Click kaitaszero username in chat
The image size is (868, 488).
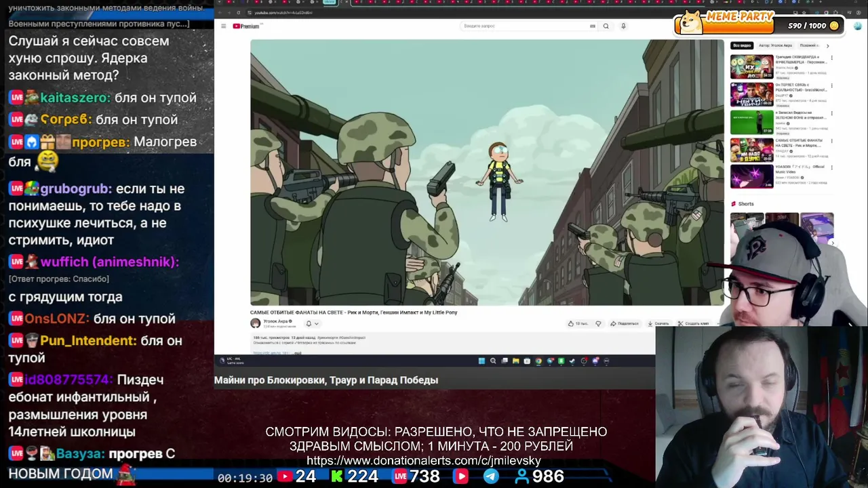point(75,98)
